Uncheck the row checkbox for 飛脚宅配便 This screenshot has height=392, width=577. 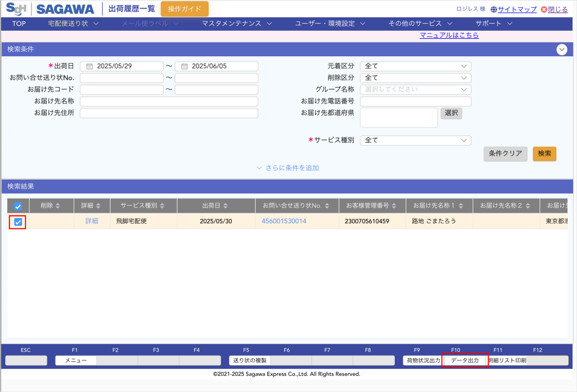point(18,222)
